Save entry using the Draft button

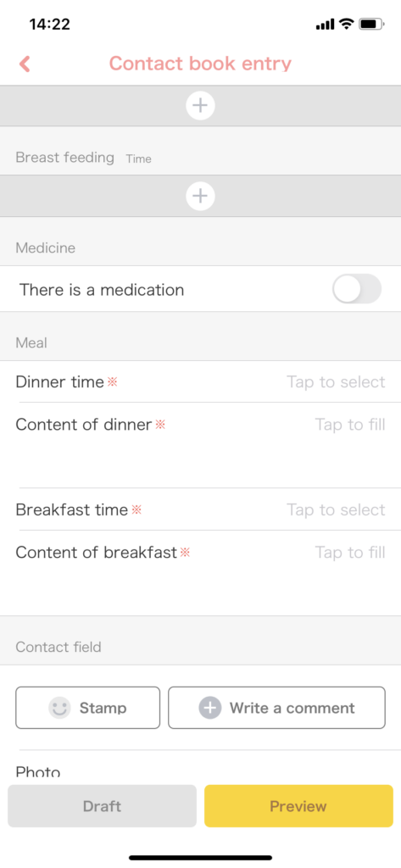click(102, 806)
